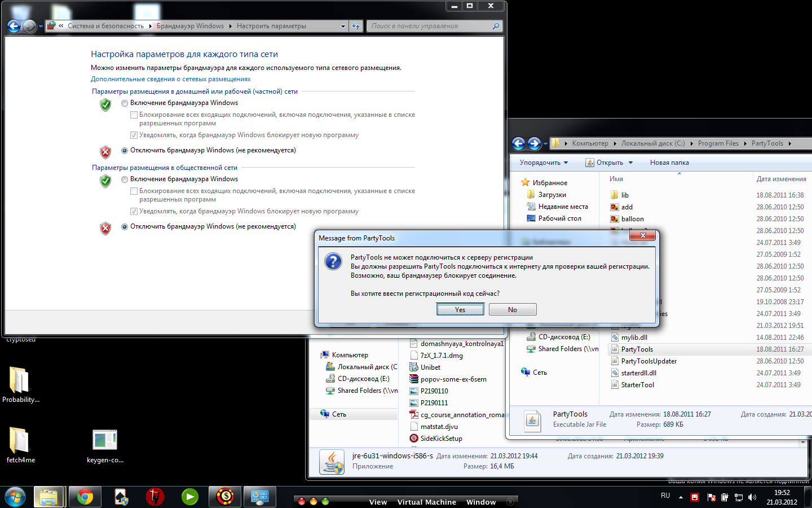The width and height of the screenshot is (812, 508).
Task: Select 'Сеть' in PartyTools explorer sidebar
Action: 534,373
